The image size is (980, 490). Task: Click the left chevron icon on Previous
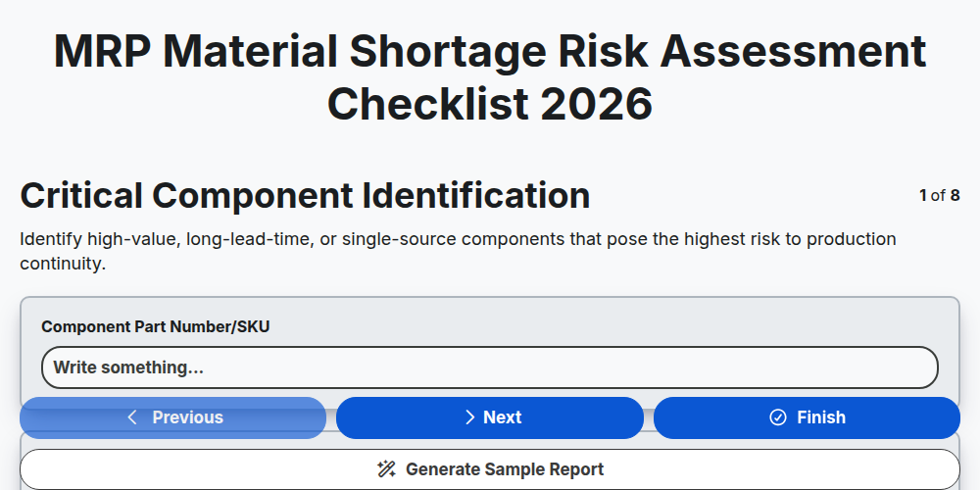coord(132,417)
